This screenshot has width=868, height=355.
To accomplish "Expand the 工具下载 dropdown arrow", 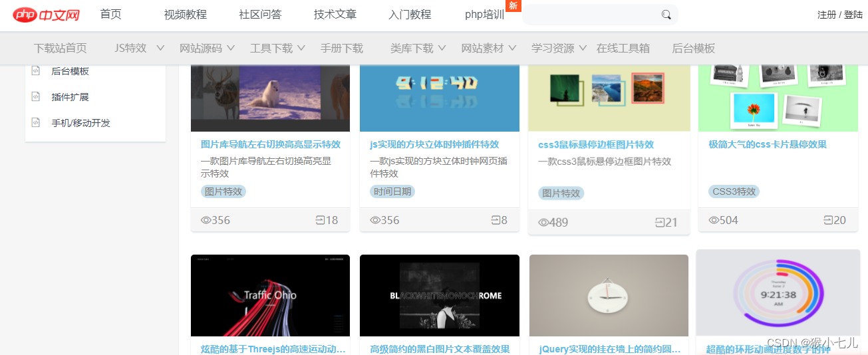I will pos(301,48).
